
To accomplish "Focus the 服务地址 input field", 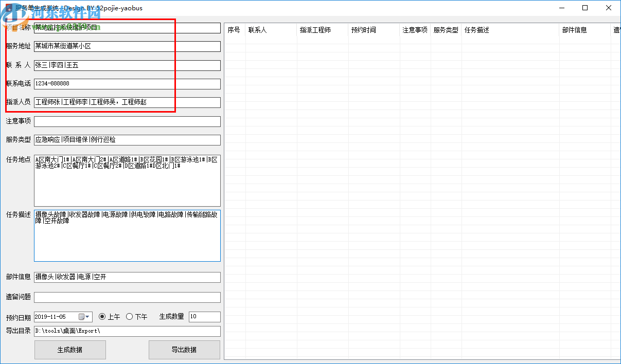I will 127,46.
